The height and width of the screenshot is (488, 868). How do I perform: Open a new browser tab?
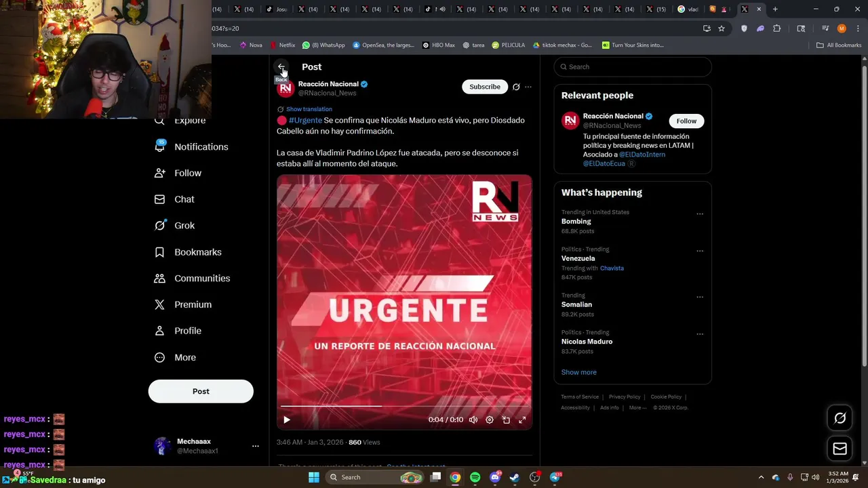coord(775,9)
